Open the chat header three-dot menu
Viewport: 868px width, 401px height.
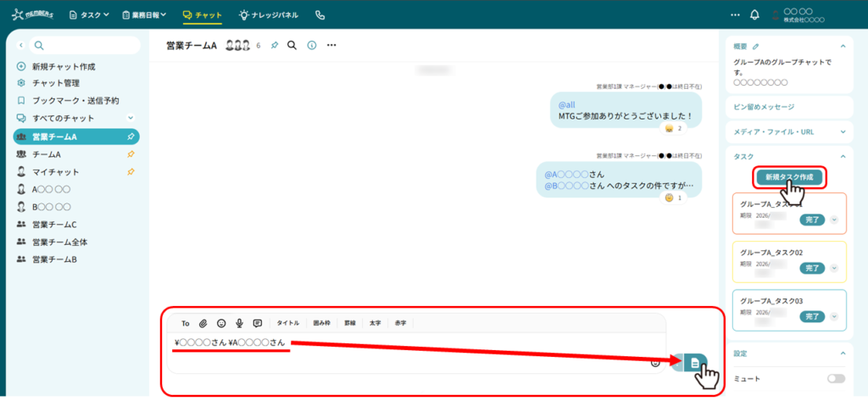pos(331,46)
